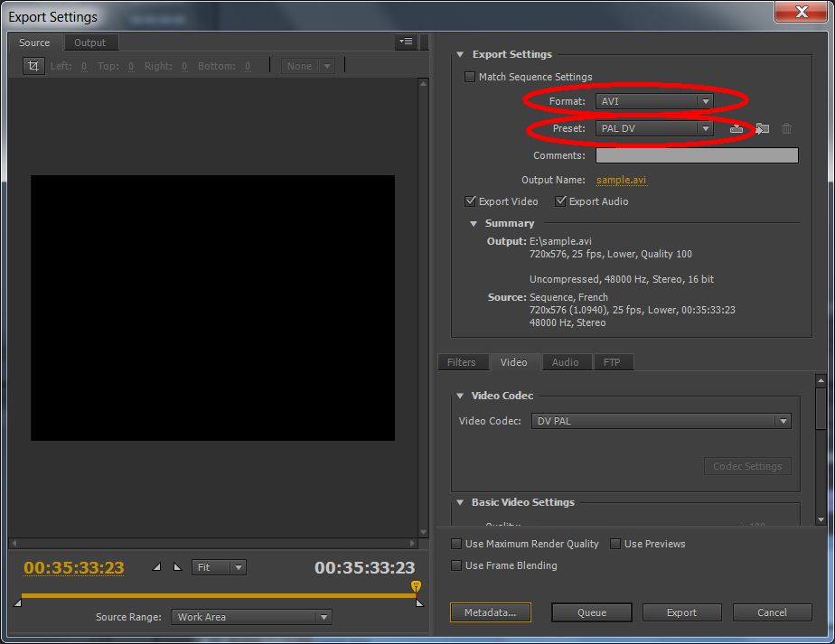
Task: Click the preview pane vertical scrollbar up arrow
Action: coord(423,84)
